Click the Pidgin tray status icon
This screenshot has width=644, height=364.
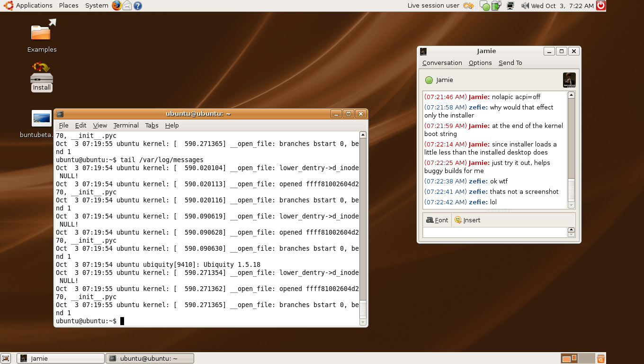(485, 6)
